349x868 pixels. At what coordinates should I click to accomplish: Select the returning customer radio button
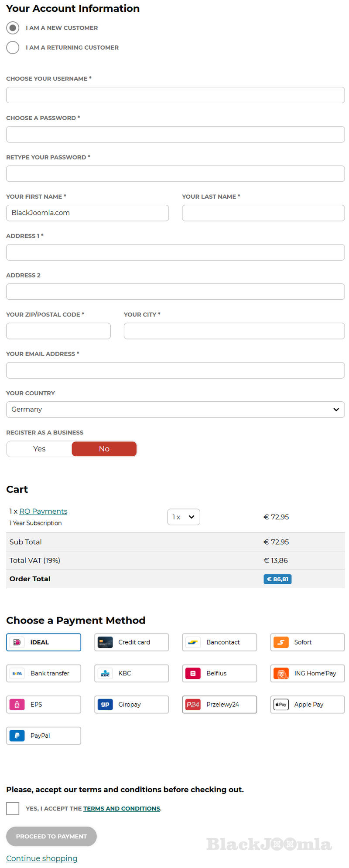tap(13, 47)
